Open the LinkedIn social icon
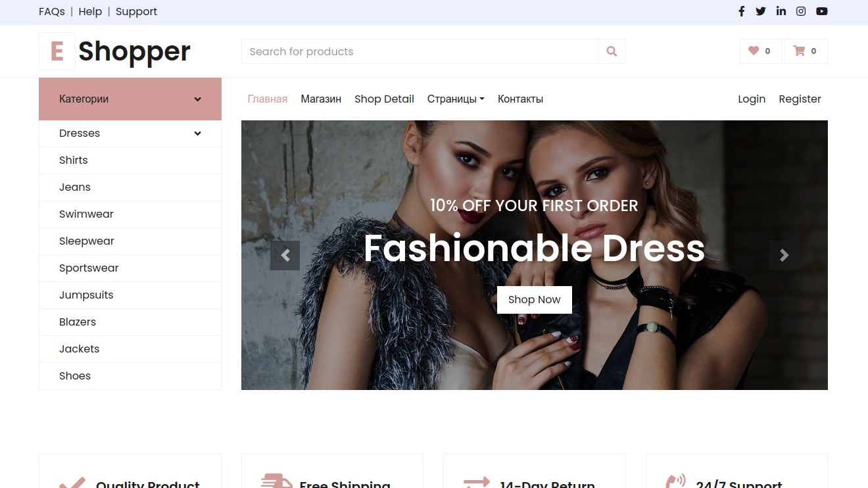 (x=781, y=11)
